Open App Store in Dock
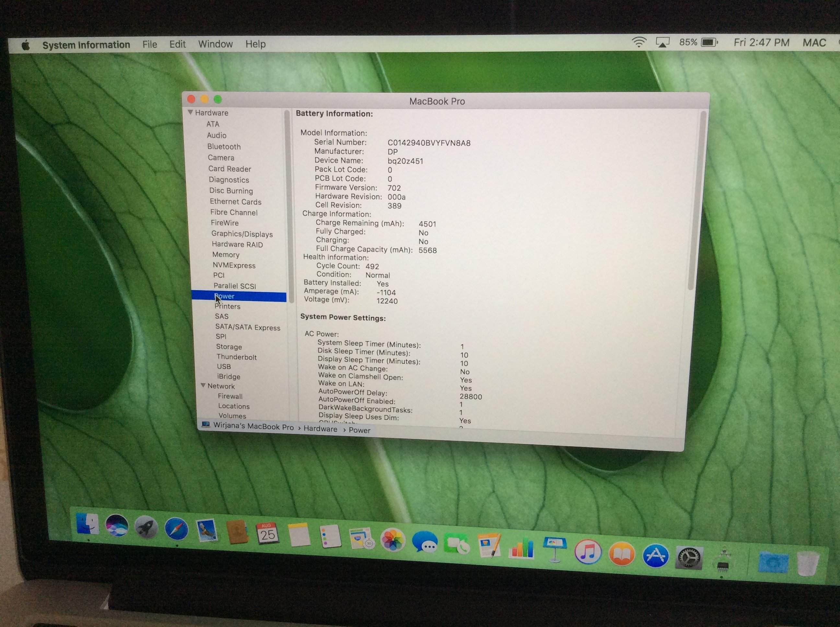Screen dimensions: 840x627 click(656, 555)
